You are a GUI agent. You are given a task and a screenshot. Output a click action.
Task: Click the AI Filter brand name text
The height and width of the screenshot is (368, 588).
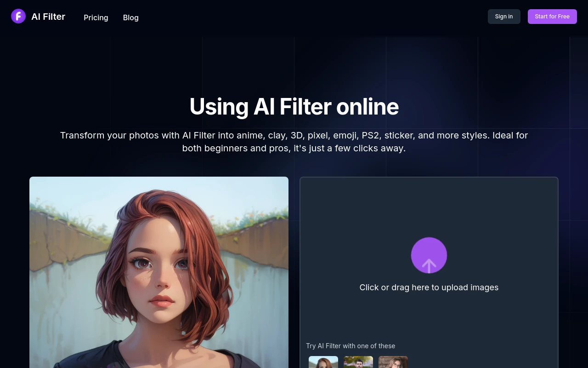pos(48,17)
